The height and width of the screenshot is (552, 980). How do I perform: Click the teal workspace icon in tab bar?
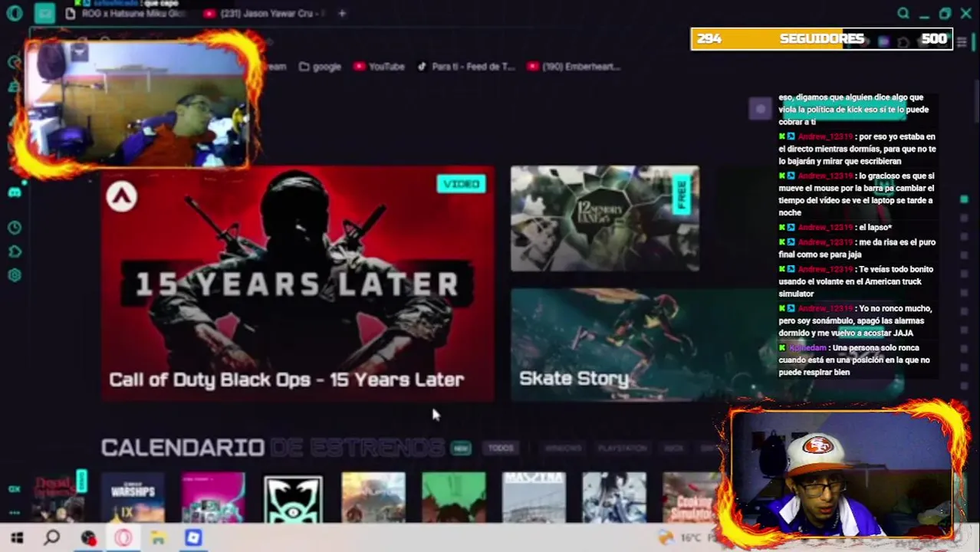point(45,13)
